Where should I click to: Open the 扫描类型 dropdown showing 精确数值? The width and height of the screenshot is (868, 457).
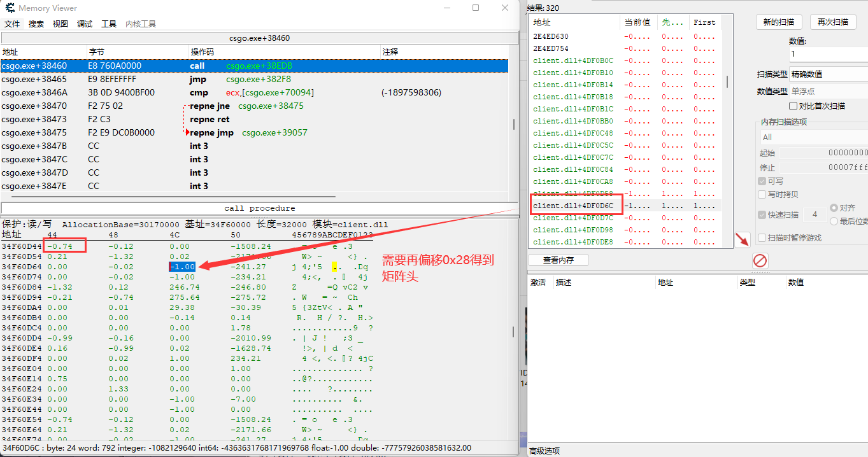(x=828, y=74)
